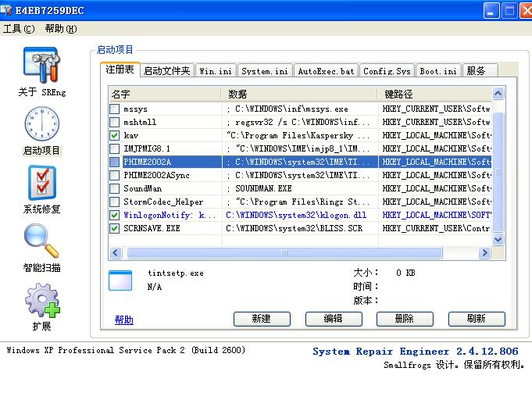
Task: Toggle the PHIME2002A checkbox
Action: [115, 162]
